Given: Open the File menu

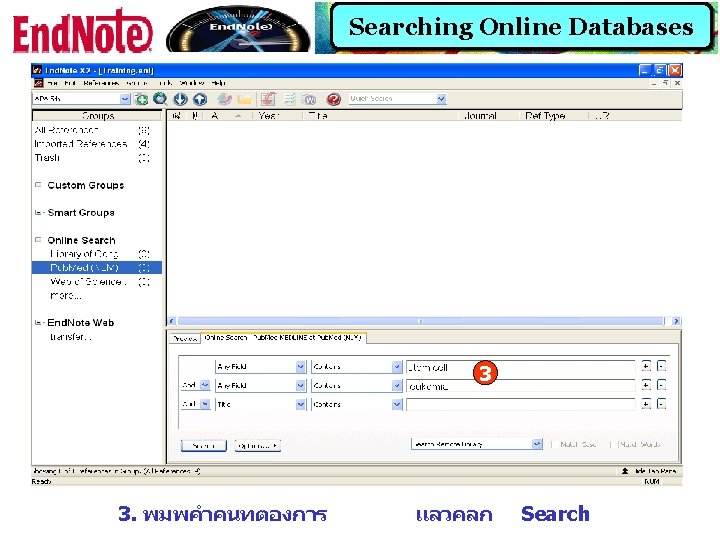Looking at the screenshot, I should (x=52, y=83).
